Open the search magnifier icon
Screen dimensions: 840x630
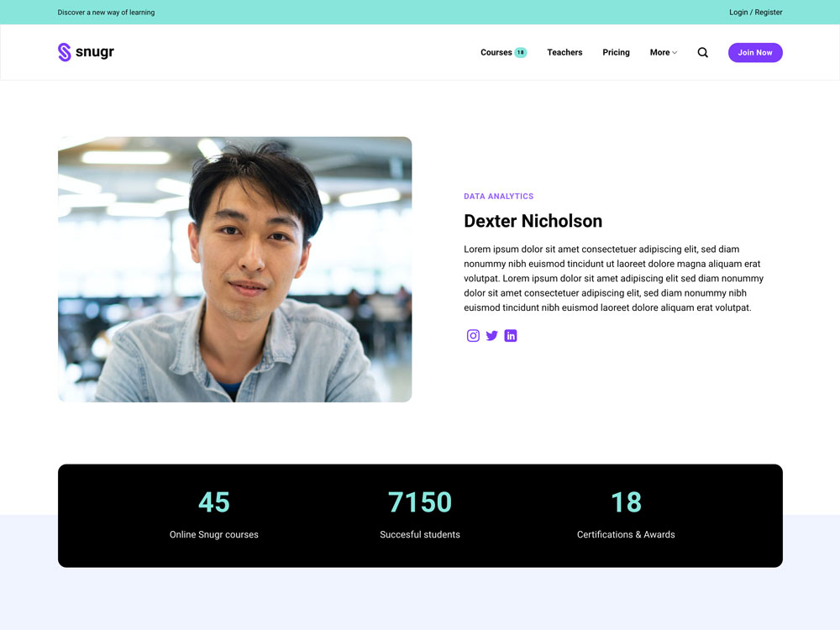pos(703,52)
